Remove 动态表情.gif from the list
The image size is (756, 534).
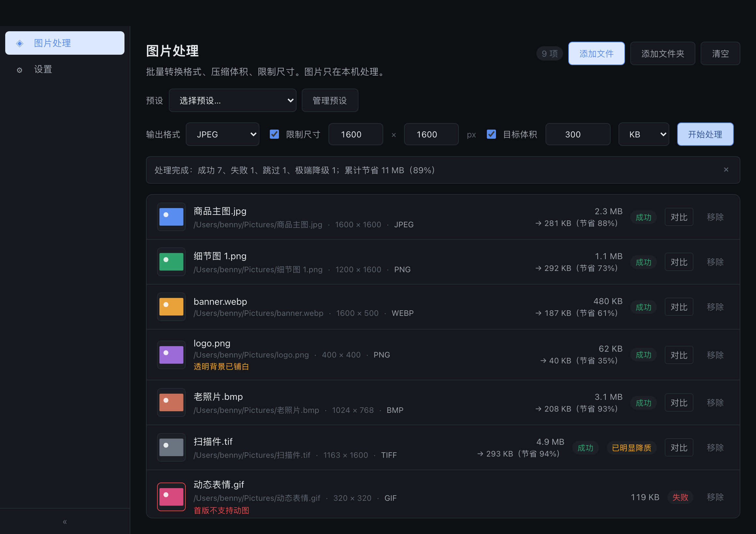click(x=715, y=497)
